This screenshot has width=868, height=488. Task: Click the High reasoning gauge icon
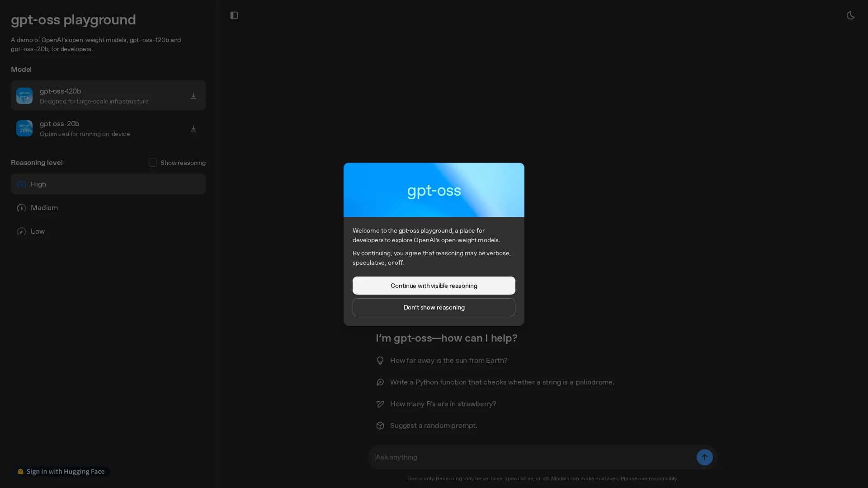[21, 184]
